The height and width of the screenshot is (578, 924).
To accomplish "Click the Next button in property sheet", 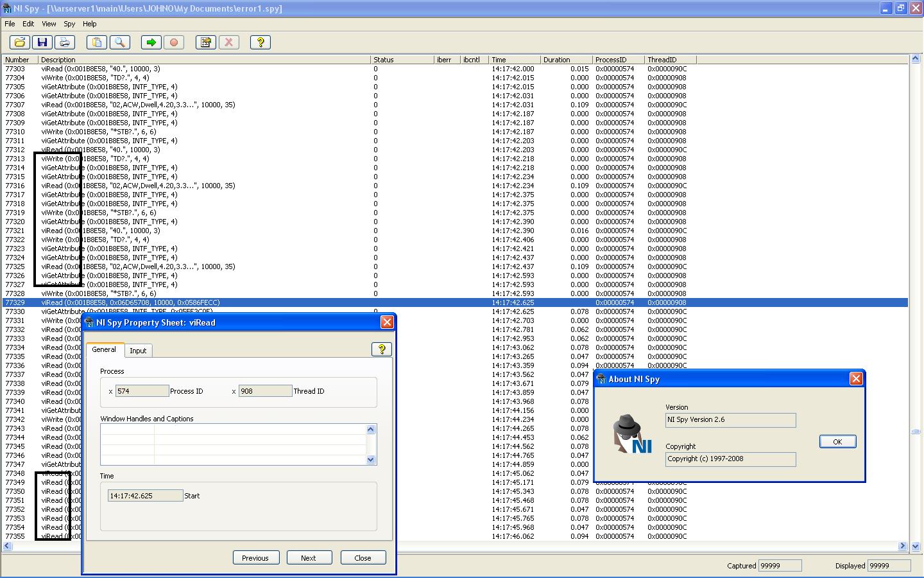I will (309, 557).
